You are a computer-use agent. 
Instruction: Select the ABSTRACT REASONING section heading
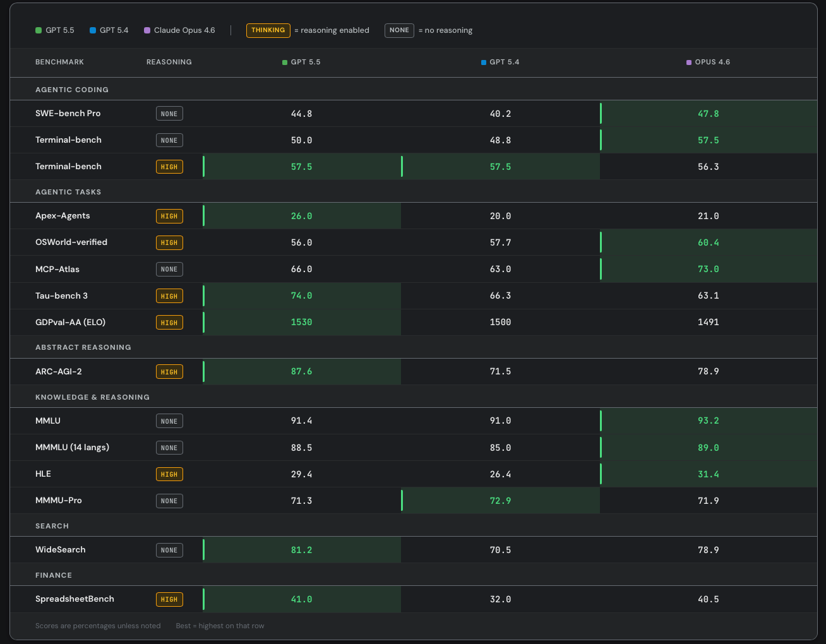pyautogui.click(x=83, y=347)
